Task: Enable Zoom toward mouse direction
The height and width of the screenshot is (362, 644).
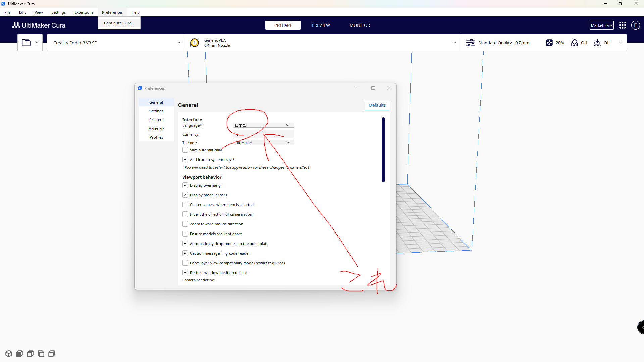Action: pyautogui.click(x=185, y=224)
